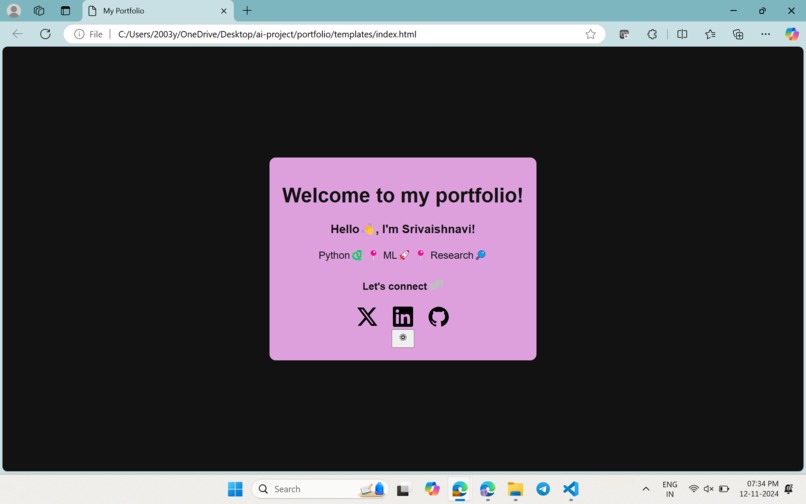
Task: Select the My Portfolio tab
Action: [158, 11]
